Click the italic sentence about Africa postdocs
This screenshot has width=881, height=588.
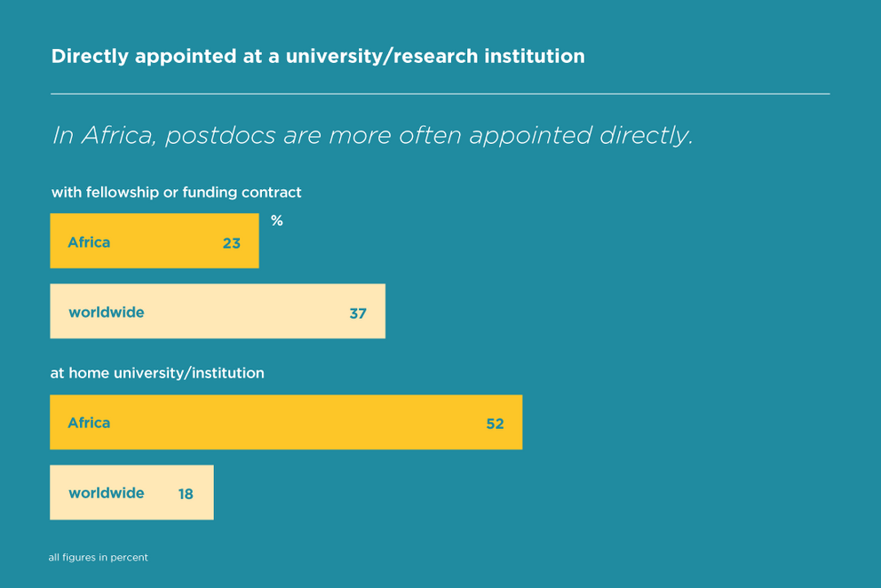[x=372, y=135]
